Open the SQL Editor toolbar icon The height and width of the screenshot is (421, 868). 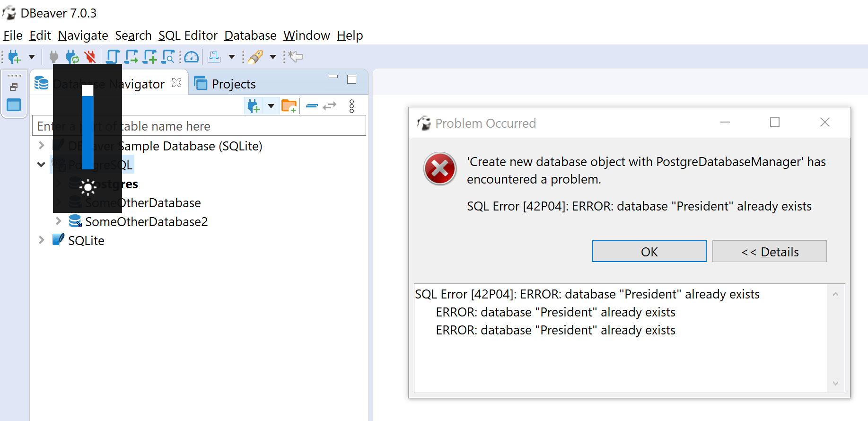[x=112, y=57]
